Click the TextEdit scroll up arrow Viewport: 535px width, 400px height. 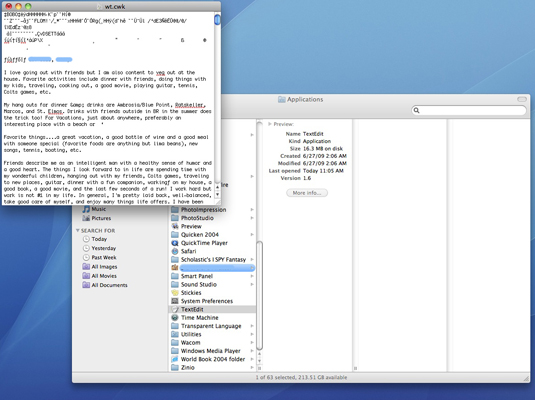click(x=217, y=187)
